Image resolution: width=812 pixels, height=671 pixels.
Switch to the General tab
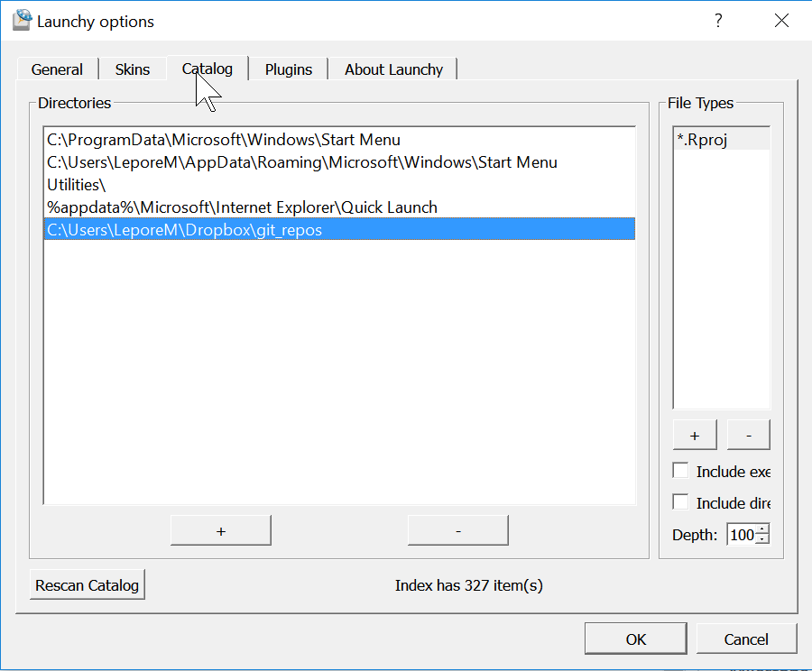57,69
